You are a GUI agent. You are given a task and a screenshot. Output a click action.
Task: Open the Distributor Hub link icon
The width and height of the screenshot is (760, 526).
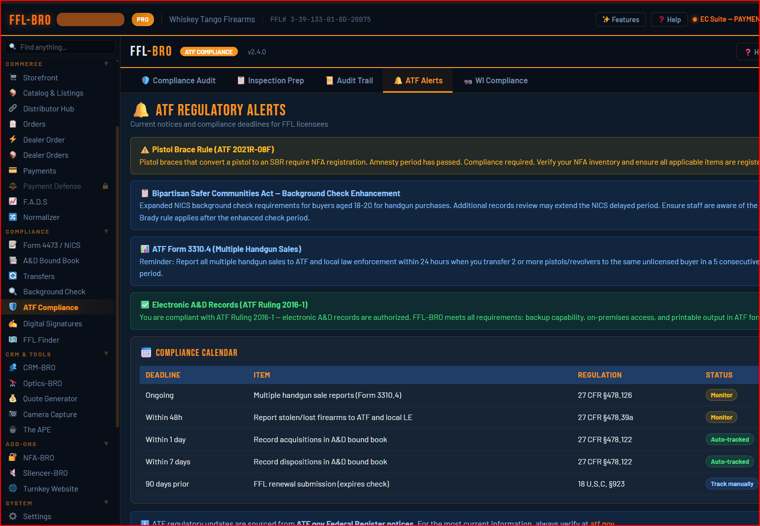[13, 109]
